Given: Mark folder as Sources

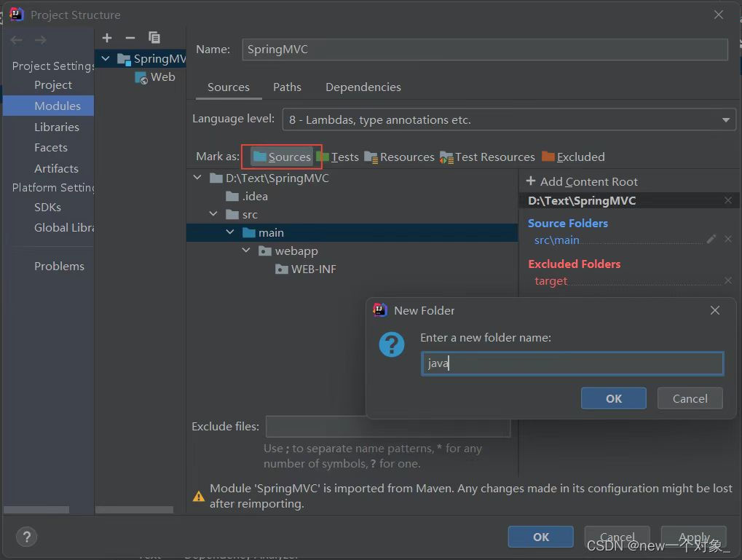Looking at the screenshot, I should [282, 157].
